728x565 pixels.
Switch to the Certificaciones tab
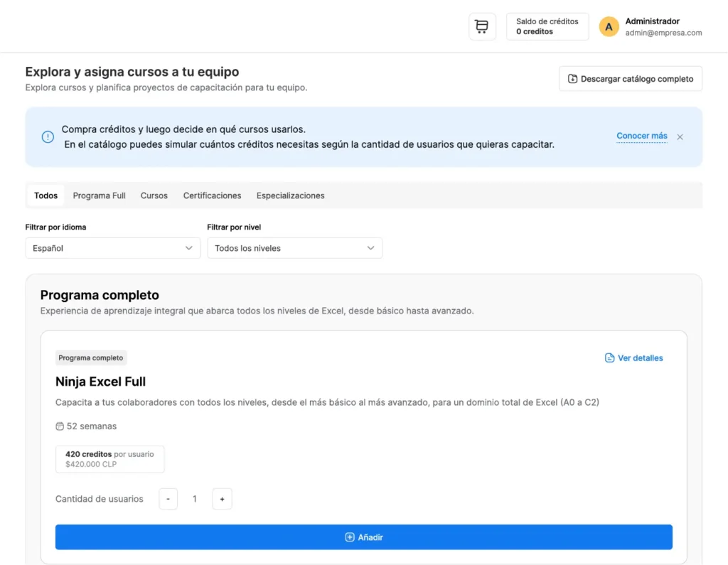tap(212, 195)
